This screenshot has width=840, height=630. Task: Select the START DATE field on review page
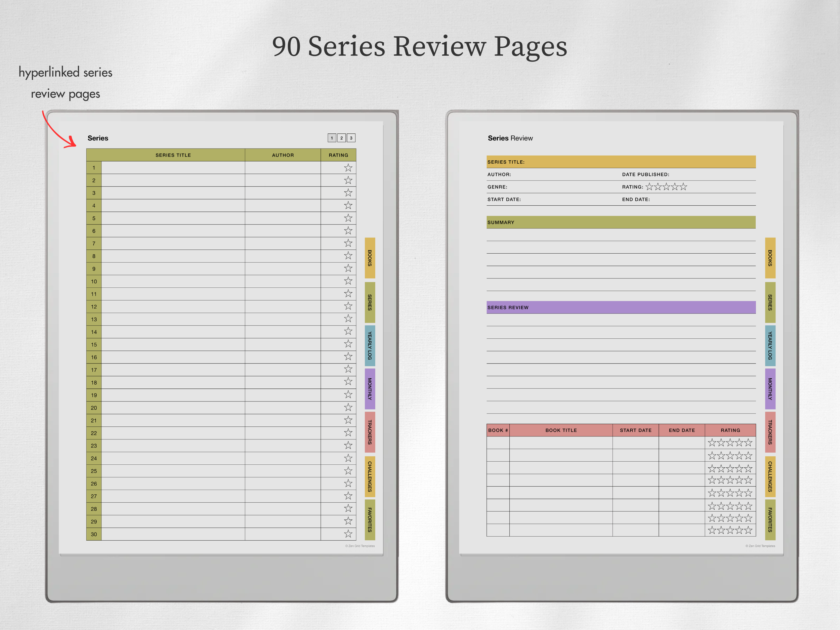point(554,199)
